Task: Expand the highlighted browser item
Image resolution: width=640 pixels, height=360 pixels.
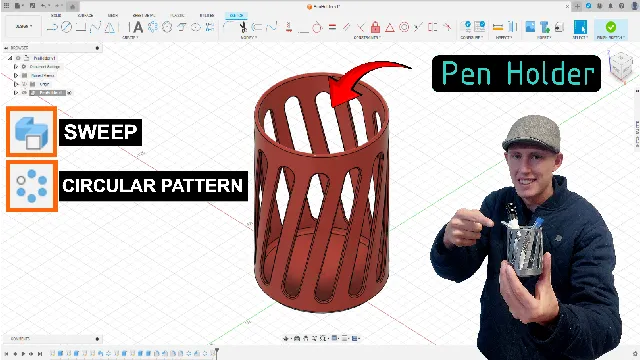Action: 16,93
